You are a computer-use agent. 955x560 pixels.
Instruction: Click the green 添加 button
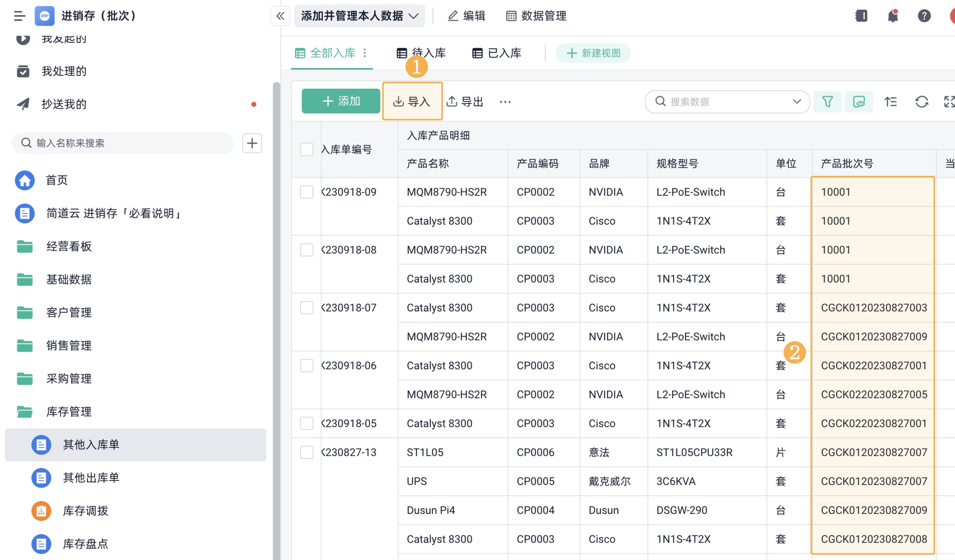tap(341, 101)
